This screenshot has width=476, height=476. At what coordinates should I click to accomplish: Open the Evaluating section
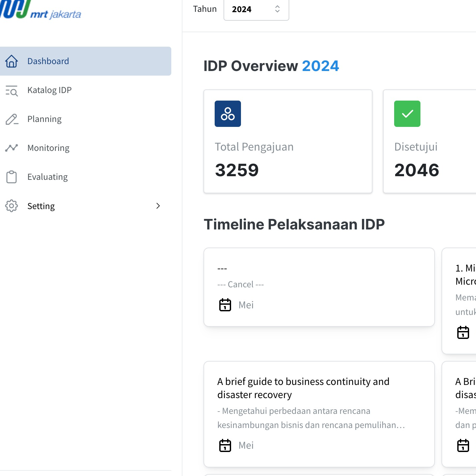[x=47, y=177]
